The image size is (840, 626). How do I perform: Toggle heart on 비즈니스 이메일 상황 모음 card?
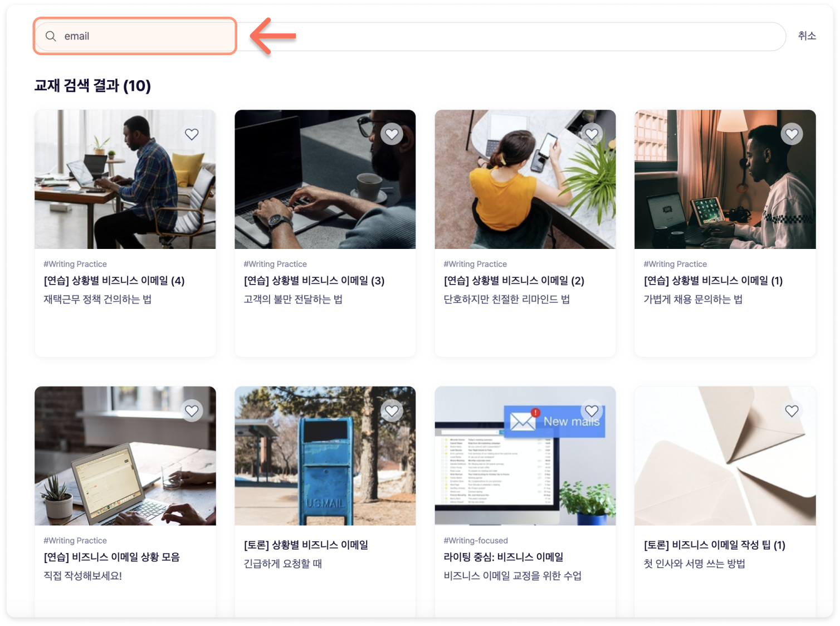[x=192, y=411]
